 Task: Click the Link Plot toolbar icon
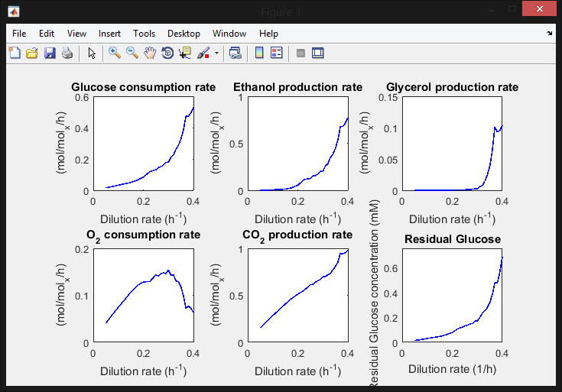(x=236, y=53)
